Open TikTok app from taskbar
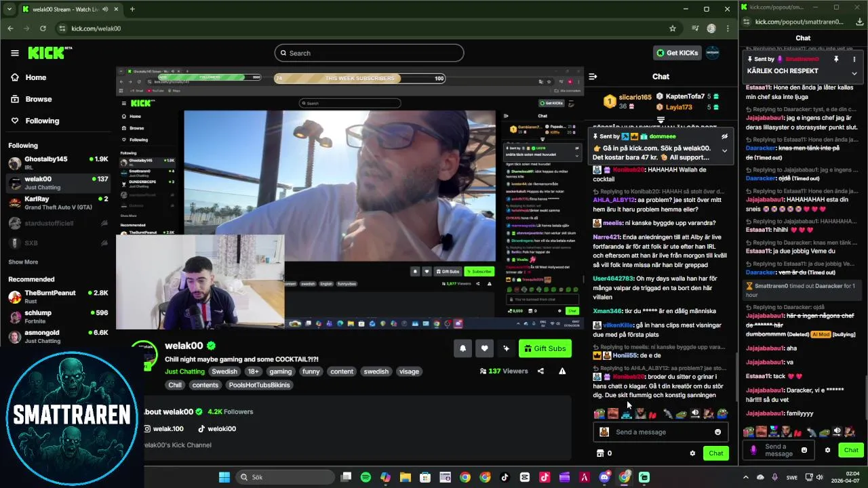This screenshot has width=868, height=488. (x=505, y=477)
